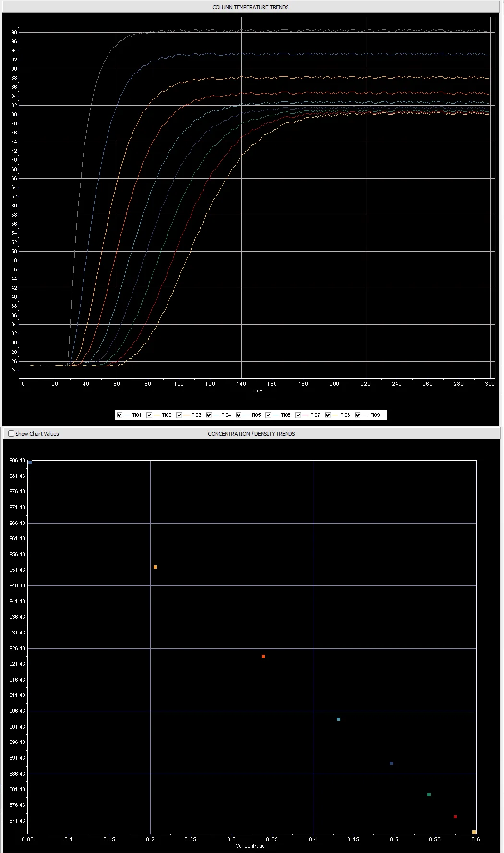Uncheck the TI06 trend checkbox

[x=268, y=415]
